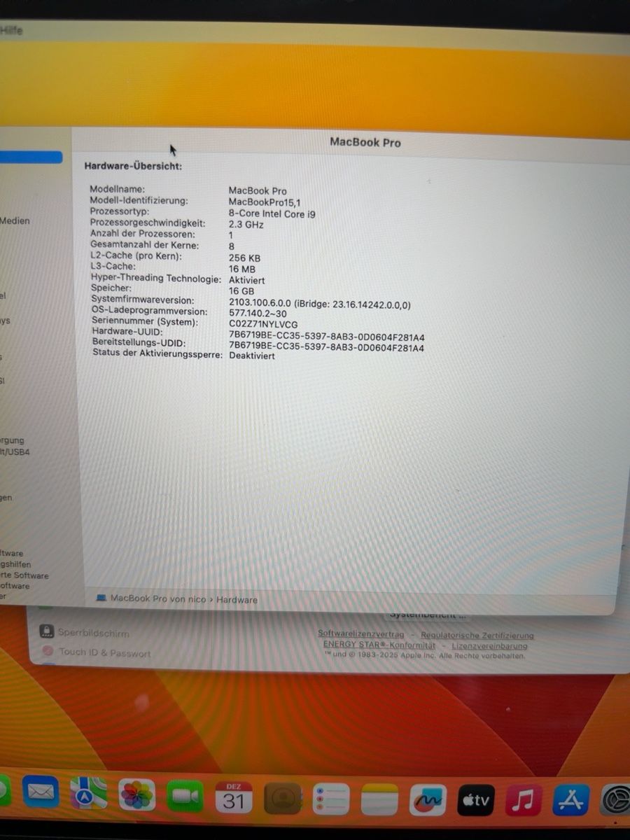Launch Reminders from the Dock
Screen dimensions: 630x840
coord(330,799)
